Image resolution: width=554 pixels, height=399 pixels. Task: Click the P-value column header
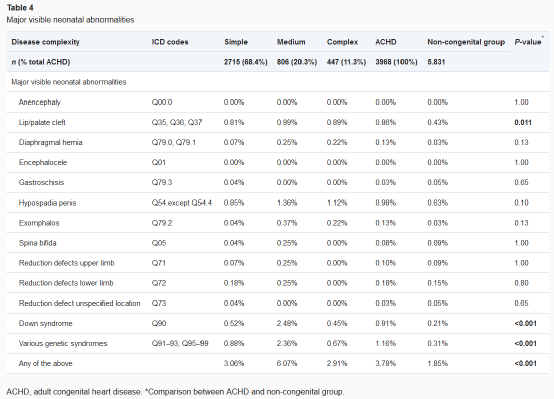click(x=528, y=42)
